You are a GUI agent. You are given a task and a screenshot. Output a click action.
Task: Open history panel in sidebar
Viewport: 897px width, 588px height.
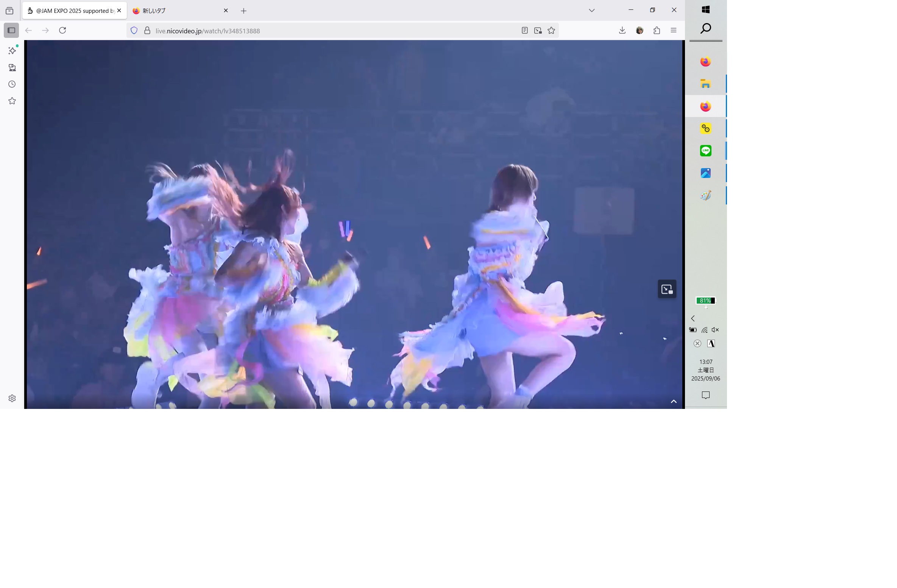(12, 84)
